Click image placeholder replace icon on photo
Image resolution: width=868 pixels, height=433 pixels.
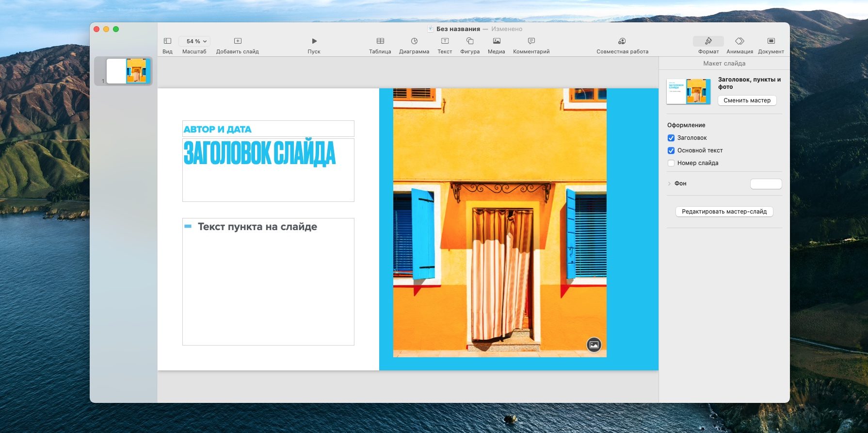coord(594,345)
